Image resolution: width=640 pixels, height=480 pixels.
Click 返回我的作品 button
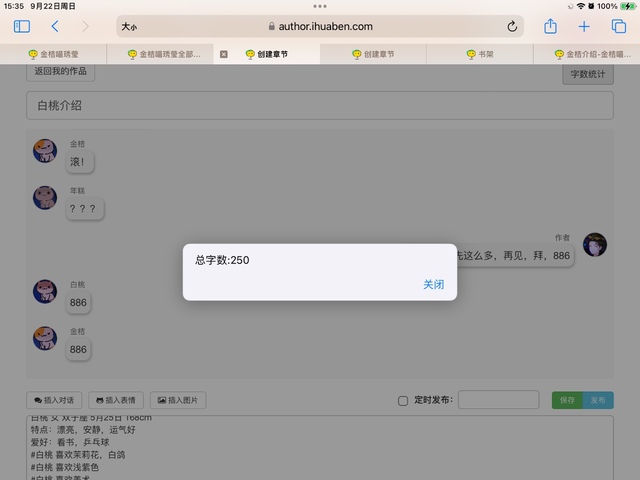(61, 72)
